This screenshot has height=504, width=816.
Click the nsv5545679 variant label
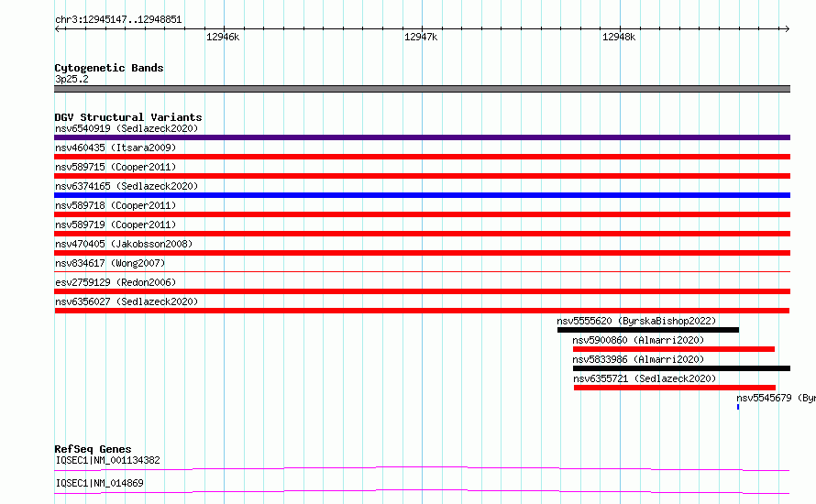[x=776, y=398]
